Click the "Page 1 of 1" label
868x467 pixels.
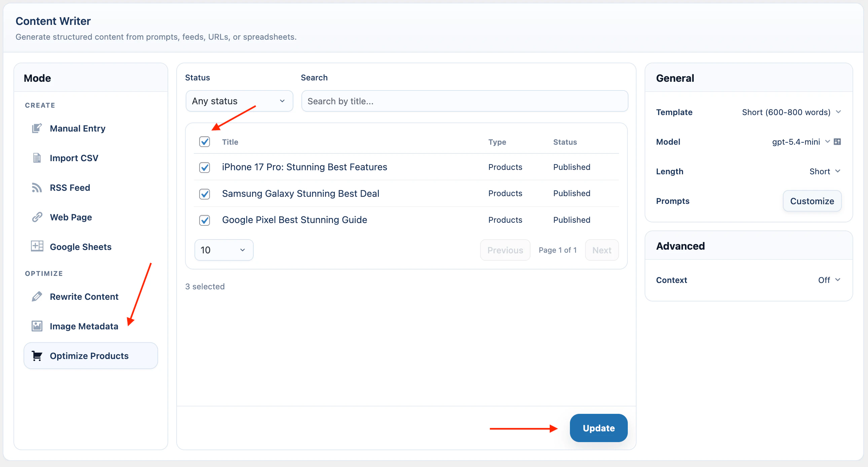(558, 250)
